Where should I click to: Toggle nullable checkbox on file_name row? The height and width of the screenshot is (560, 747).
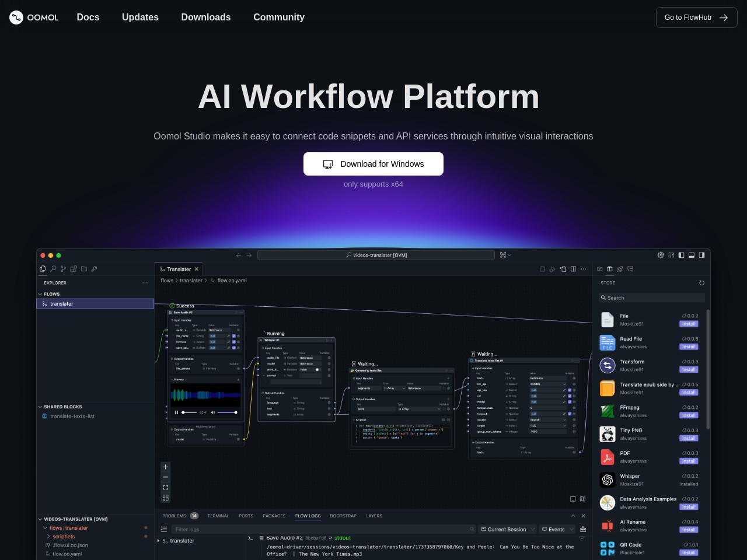point(234,336)
